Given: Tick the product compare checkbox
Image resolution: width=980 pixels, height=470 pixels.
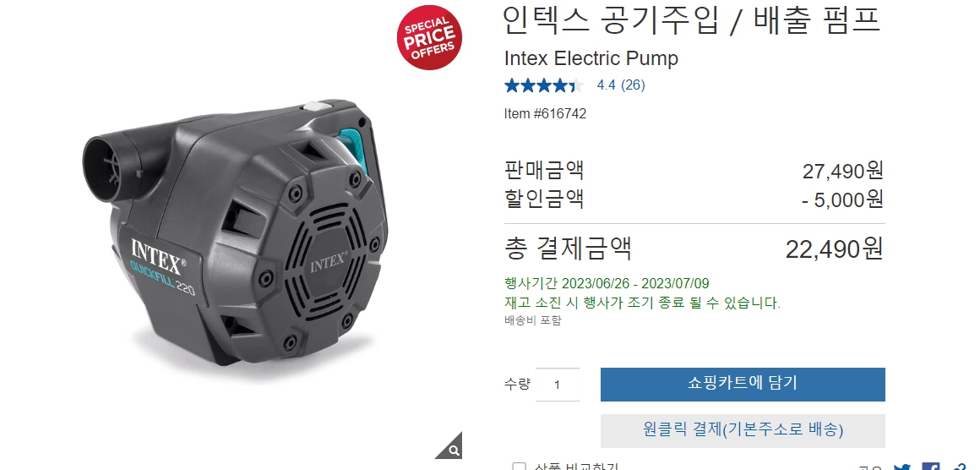Looking at the screenshot, I should pyautogui.click(x=519, y=467).
